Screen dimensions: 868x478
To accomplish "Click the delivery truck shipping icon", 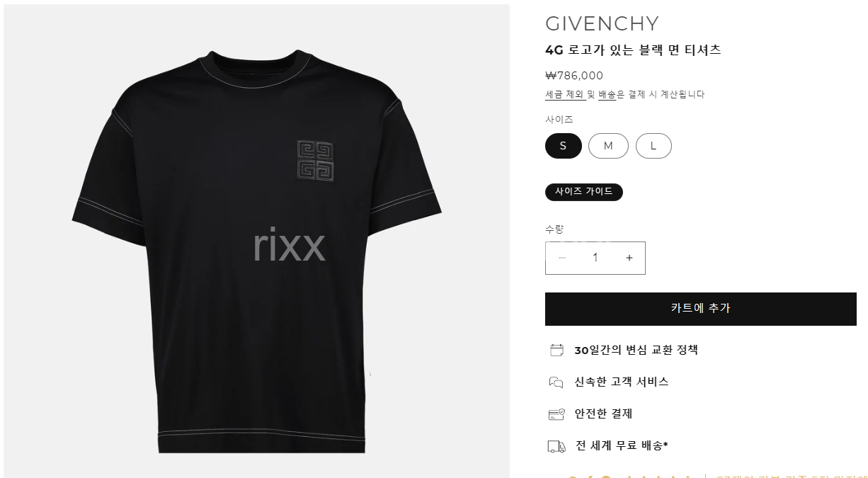I will (x=556, y=446).
